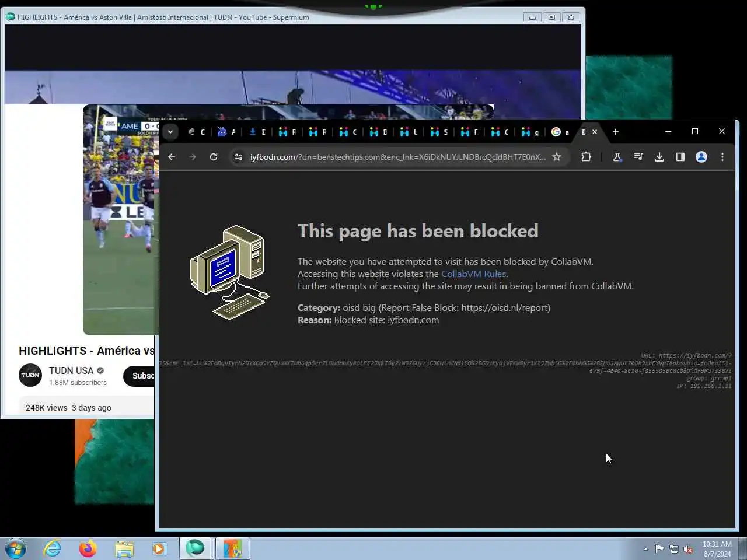Launch Internet Explorer from the taskbar

click(x=53, y=549)
